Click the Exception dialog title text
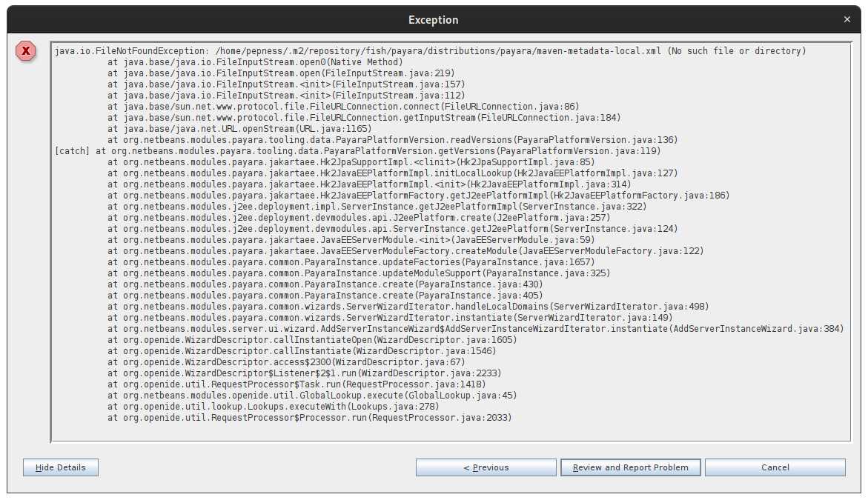 coord(434,20)
